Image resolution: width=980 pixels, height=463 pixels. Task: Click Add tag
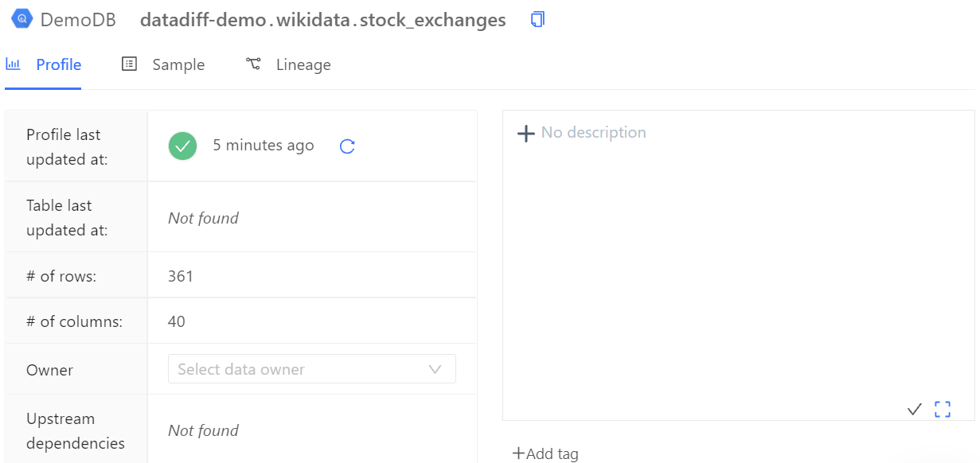click(545, 453)
